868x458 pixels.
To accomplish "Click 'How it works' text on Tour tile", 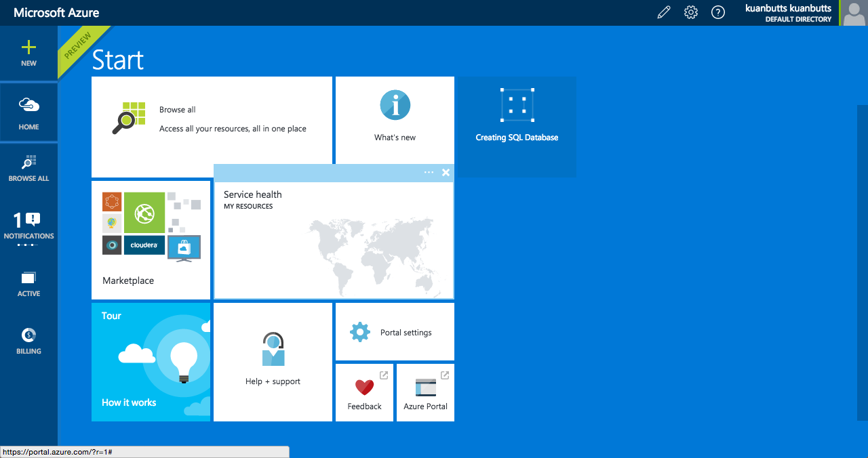I will tap(129, 402).
